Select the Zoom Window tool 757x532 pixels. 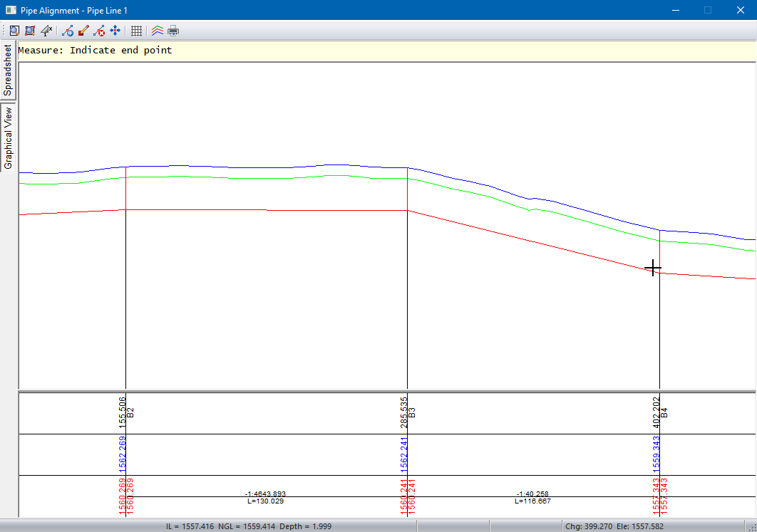30,31
